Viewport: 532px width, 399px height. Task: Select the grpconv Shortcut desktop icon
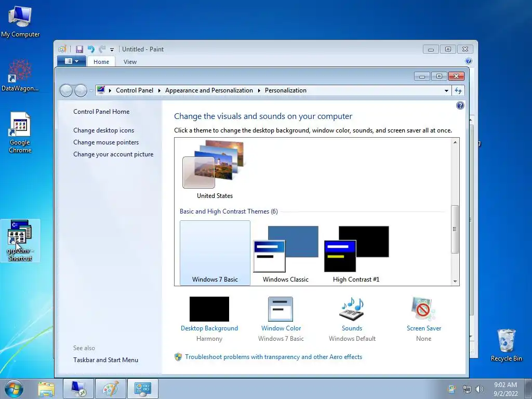pyautogui.click(x=20, y=241)
